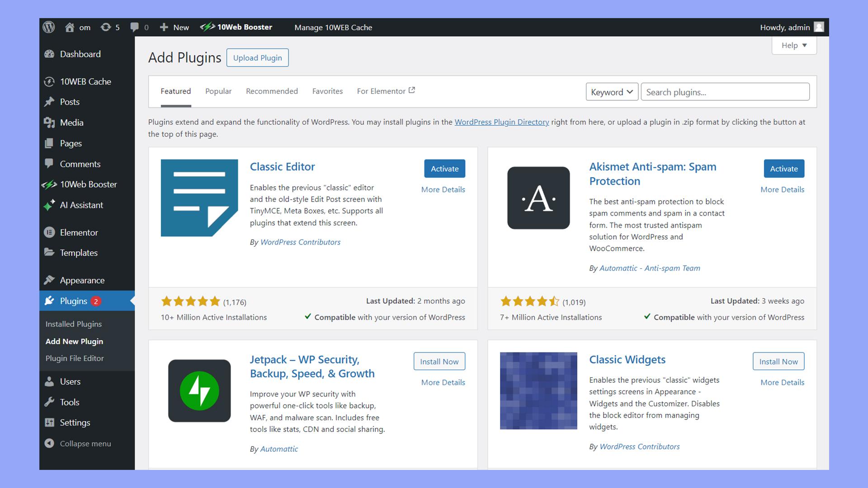
Task: Click the WordPress Plugin Directory link
Action: pyautogui.click(x=501, y=122)
